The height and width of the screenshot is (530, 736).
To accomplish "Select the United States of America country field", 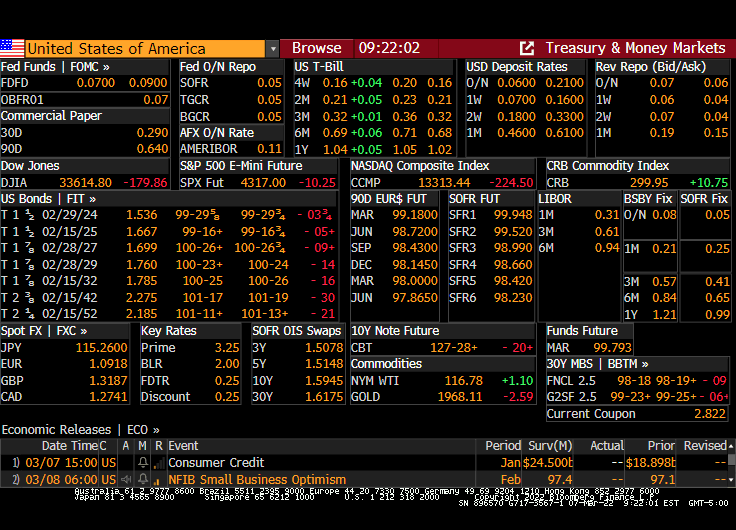I will click(145, 48).
